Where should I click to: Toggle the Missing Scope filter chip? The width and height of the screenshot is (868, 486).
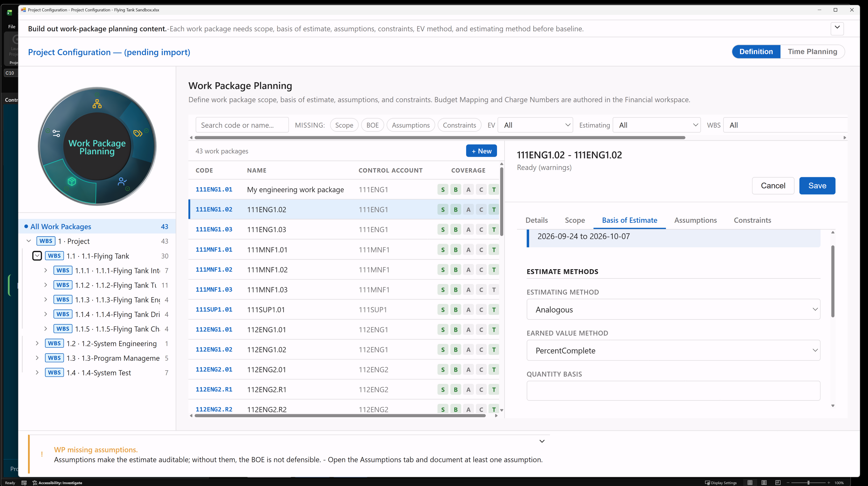pyautogui.click(x=344, y=125)
